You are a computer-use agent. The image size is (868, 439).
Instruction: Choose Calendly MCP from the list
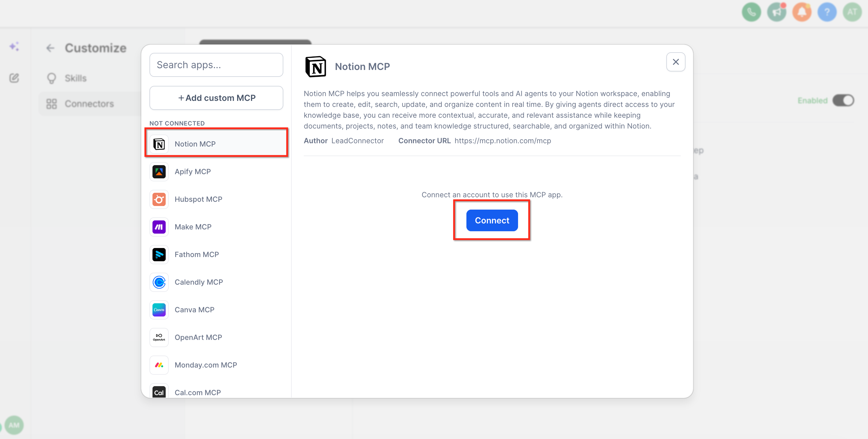pos(216,283)
